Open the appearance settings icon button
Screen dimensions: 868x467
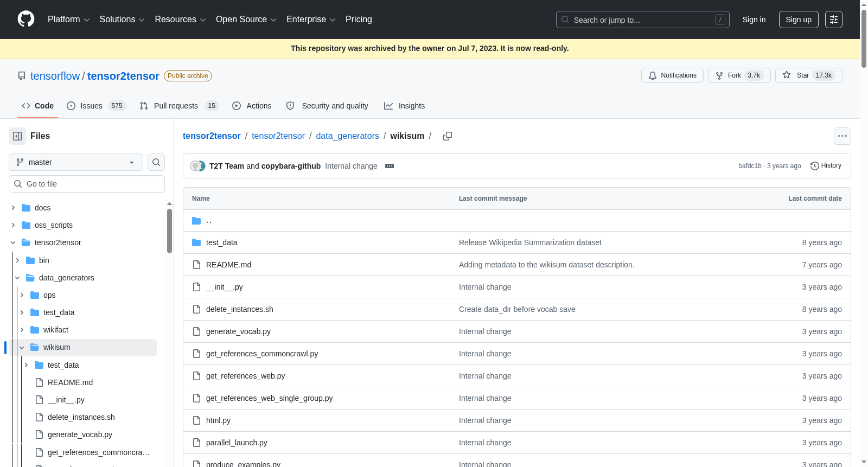[x=834, y=20]
